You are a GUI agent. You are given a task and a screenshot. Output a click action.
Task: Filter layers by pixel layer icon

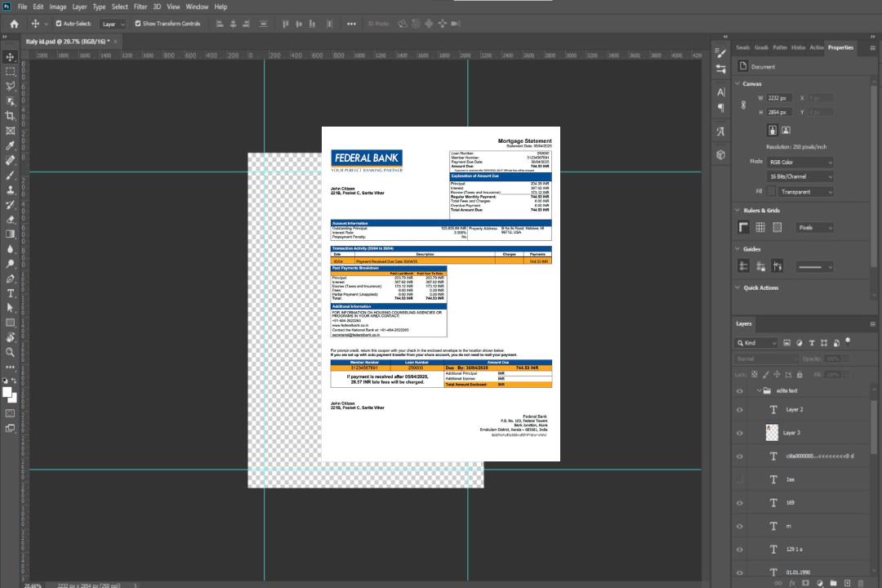[x=786, y=343]
